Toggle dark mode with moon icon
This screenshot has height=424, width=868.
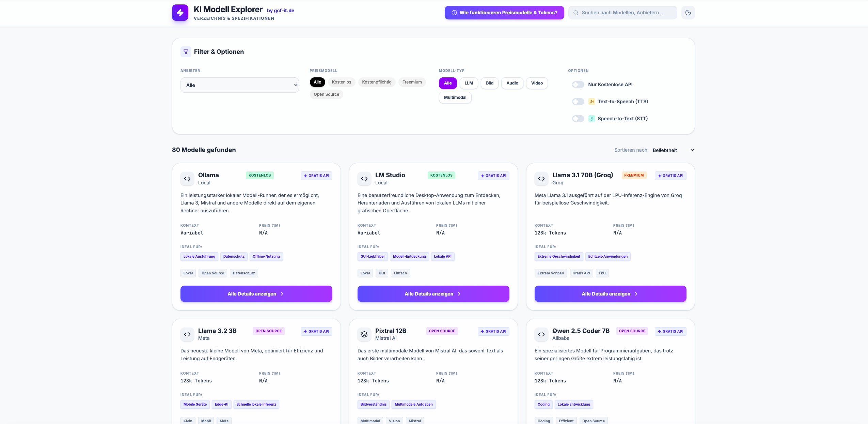[688, 13]
